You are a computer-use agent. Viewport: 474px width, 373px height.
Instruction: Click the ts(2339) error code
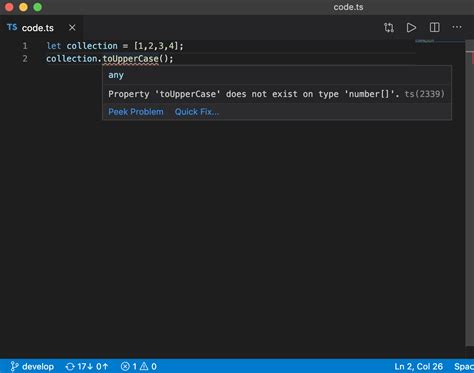click(424, 94)
